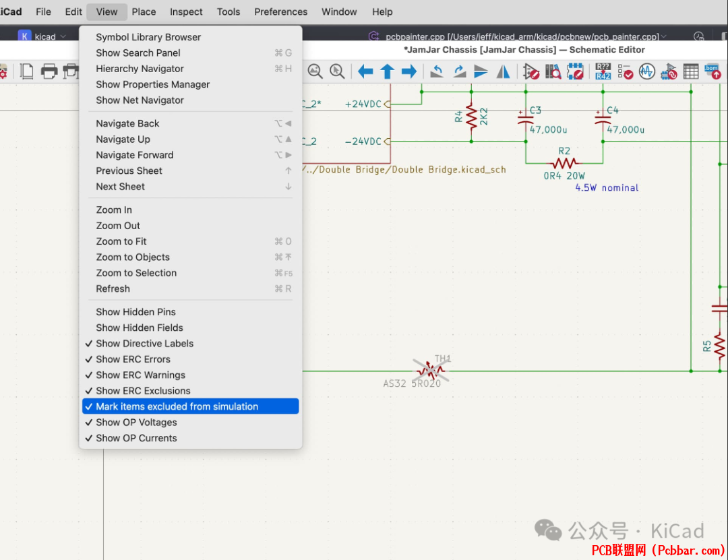Open the symbol library browser toolbar icon

(x=553, y=71)
